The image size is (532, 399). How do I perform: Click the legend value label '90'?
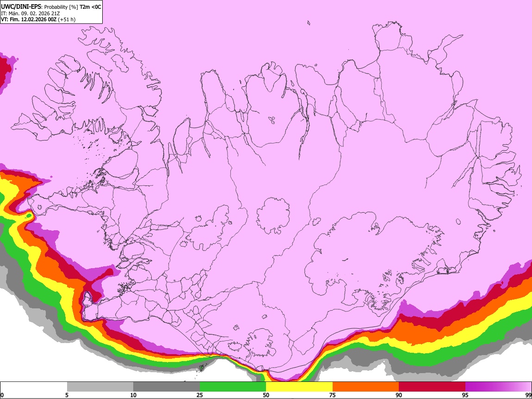click(399, 395)
